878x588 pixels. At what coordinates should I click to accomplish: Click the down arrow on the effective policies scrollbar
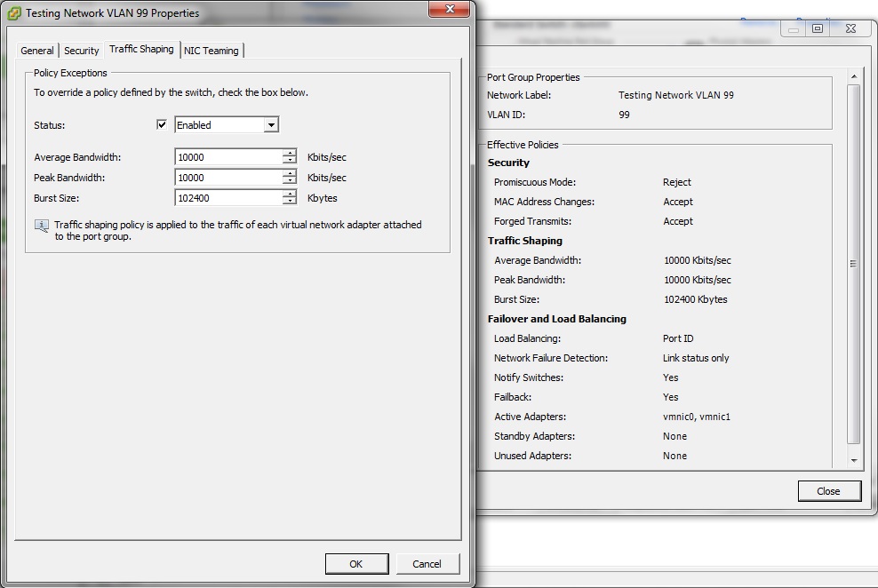click(852, 461)
